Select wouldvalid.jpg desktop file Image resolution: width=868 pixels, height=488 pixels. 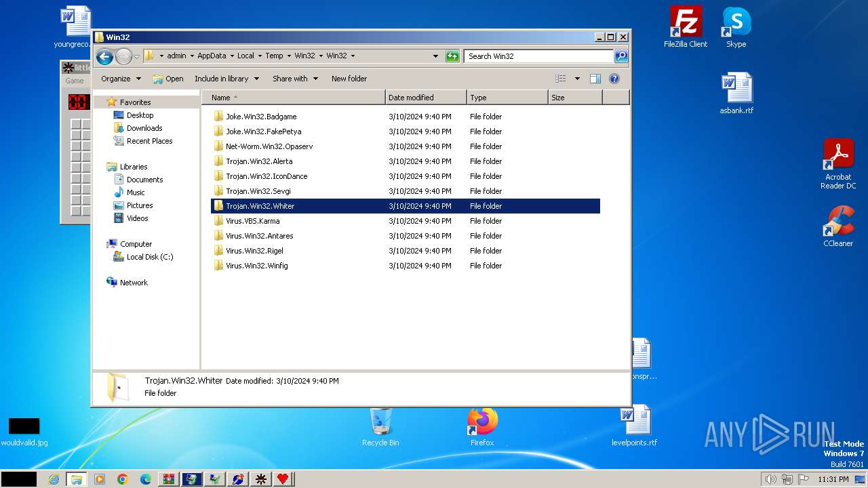(x=24, y=432)
